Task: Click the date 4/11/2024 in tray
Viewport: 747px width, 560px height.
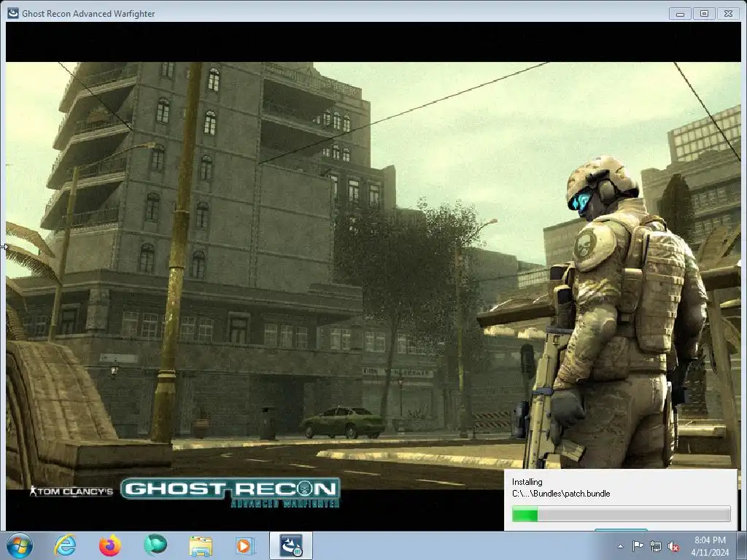Action: point(710,553)
